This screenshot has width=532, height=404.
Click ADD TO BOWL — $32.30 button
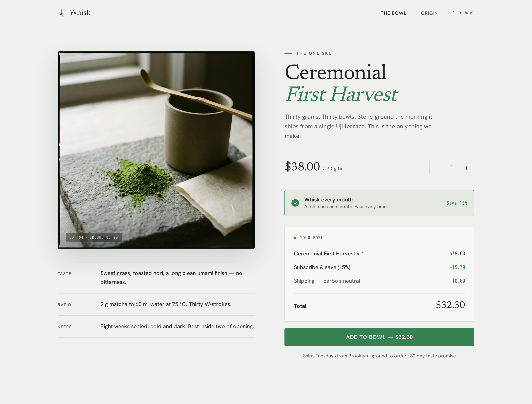[x=379, y=337]
